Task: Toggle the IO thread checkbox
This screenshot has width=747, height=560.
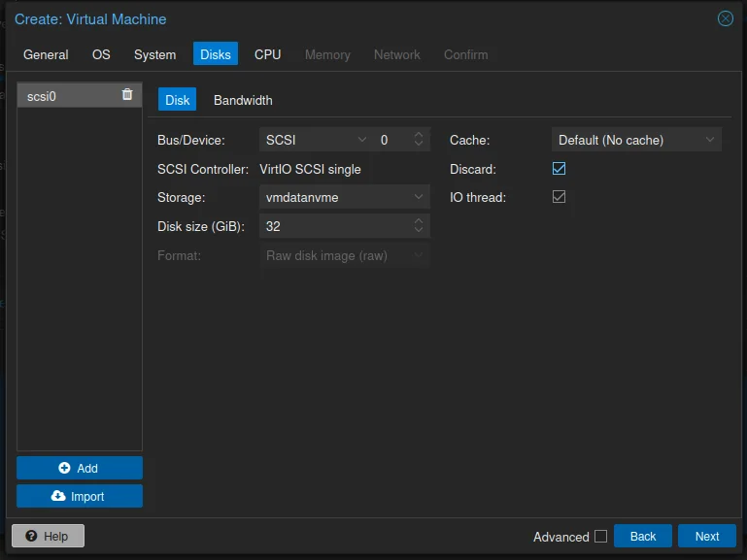Action: pos(559,197)
